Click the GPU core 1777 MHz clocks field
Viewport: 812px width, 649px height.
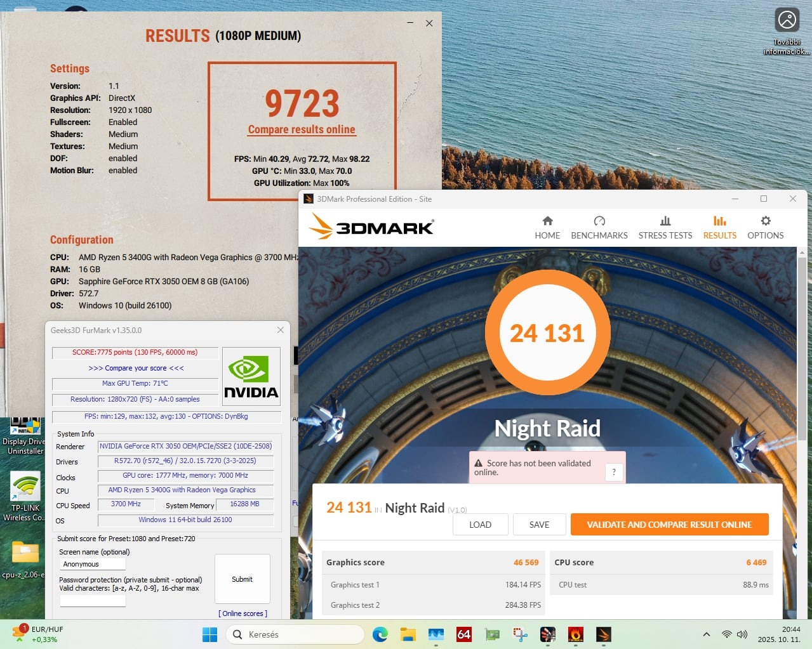tap(185, 476)
